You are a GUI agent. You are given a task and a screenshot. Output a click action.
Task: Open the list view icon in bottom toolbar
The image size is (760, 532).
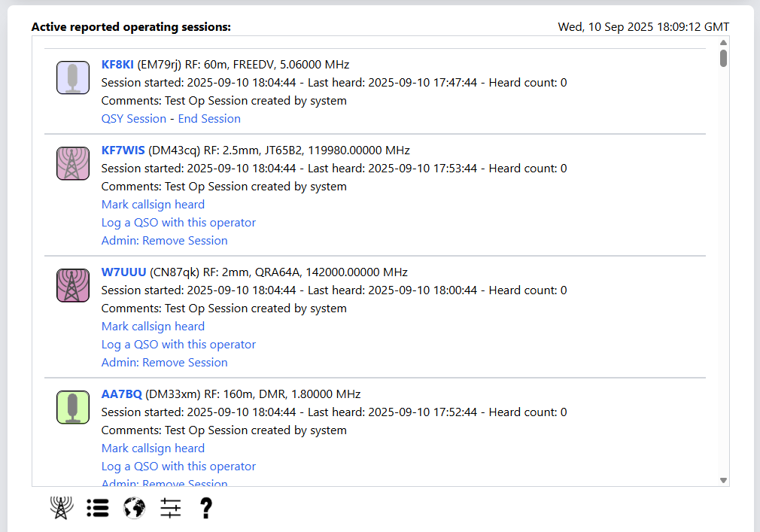[98, 509]
